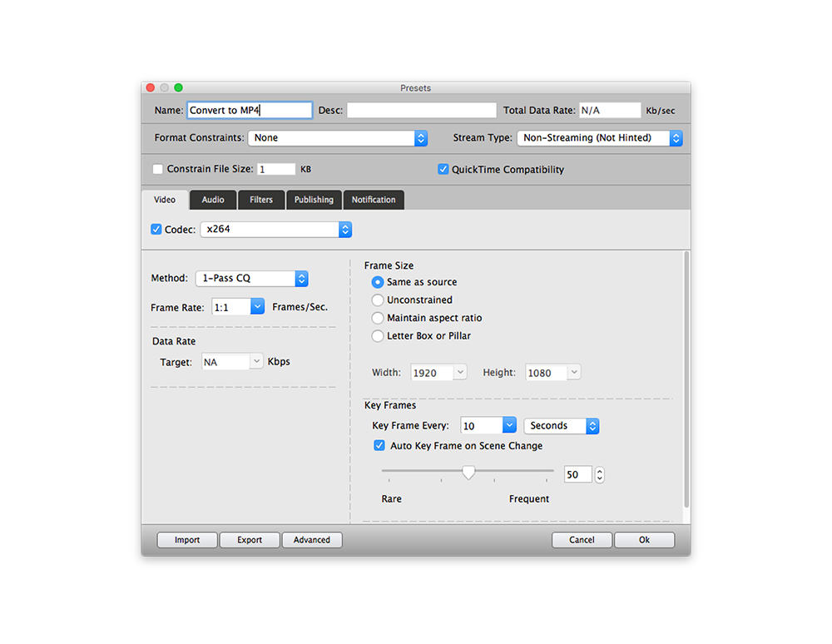Expand the Stream Type dropdown
Screen dimensions: 832x644
(599, 138)
